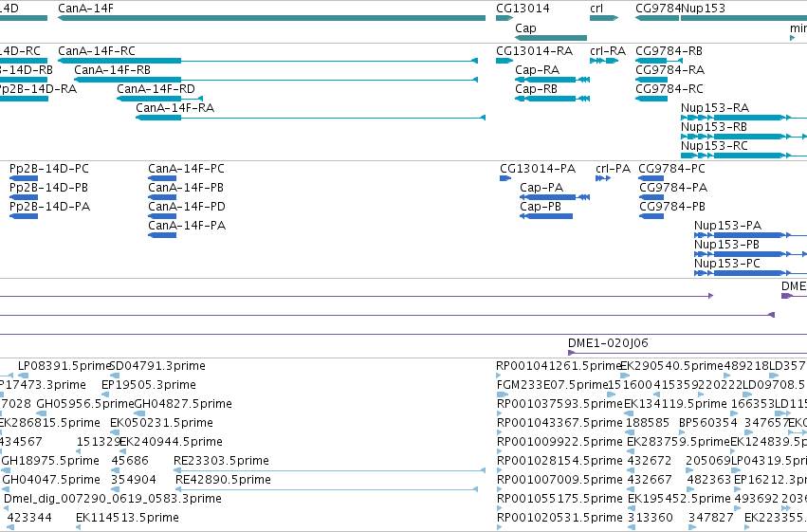This screenshot has height=532, width=807.
Task: Click the crl-PA protein label
Action: pos(613,169)
